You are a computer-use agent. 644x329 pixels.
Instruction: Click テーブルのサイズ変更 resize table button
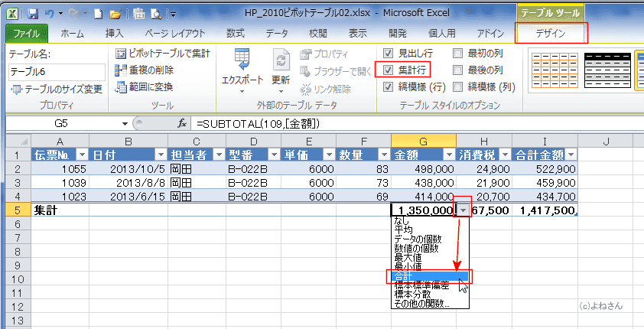click(x=56, y=90)
